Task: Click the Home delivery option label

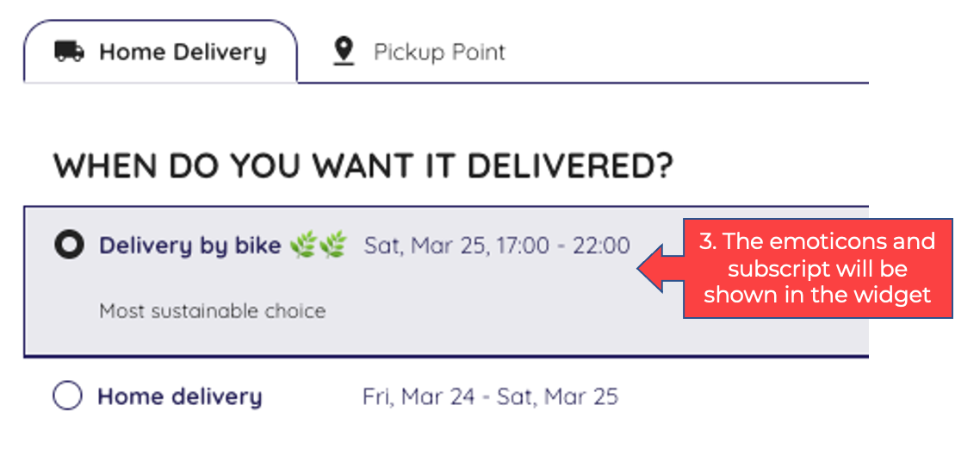Action: pyautogui.click(x=180, y=397)
